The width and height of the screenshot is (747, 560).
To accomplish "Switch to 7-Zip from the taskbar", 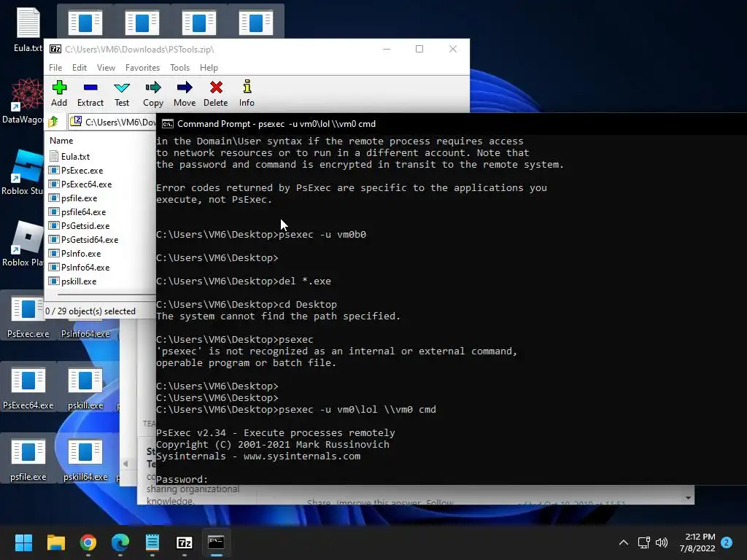I will pyautogui.click(x=185, y=542).
